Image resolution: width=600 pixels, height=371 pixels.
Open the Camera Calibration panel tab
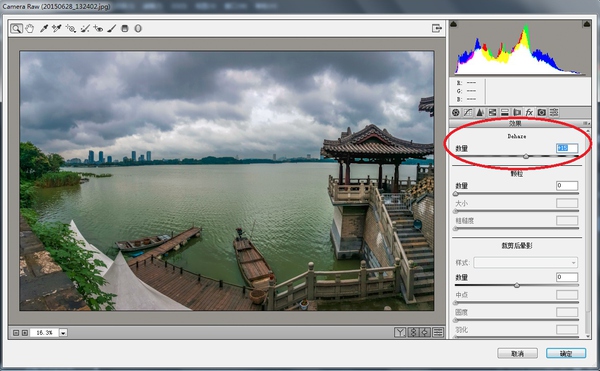[541, 112]
